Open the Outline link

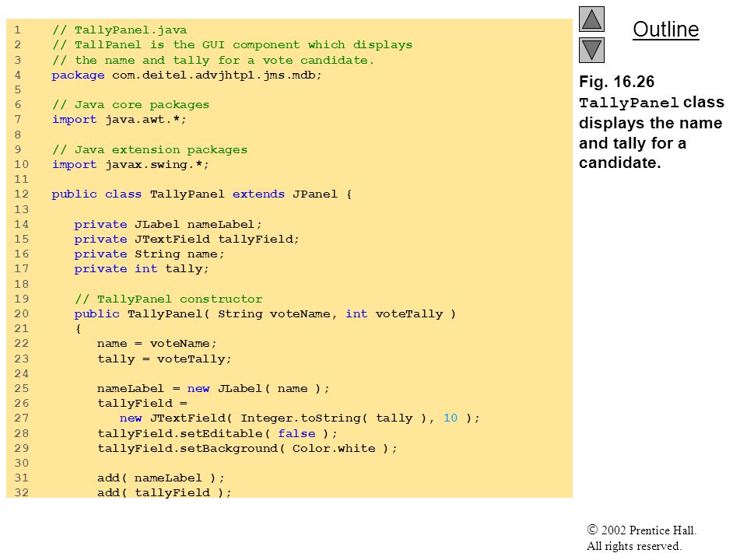coord(665,30)
